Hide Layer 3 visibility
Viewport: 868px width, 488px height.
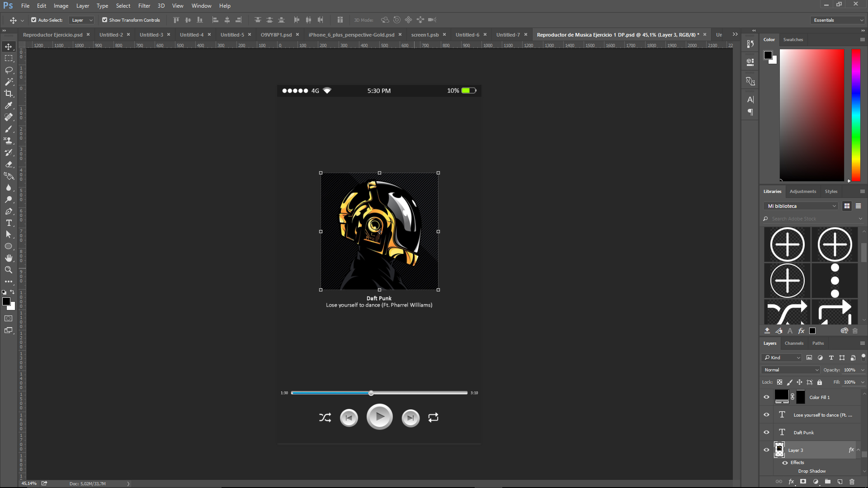click(766, 450)
